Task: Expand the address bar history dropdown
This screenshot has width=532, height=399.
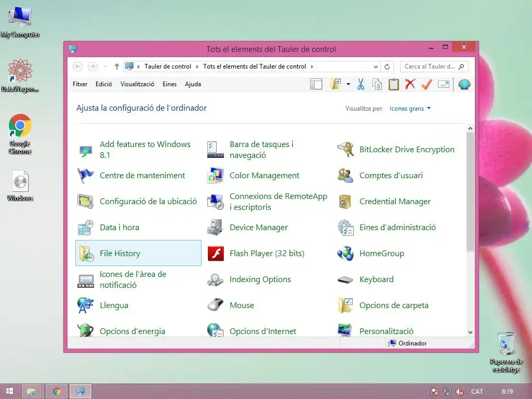Action: 376,67
